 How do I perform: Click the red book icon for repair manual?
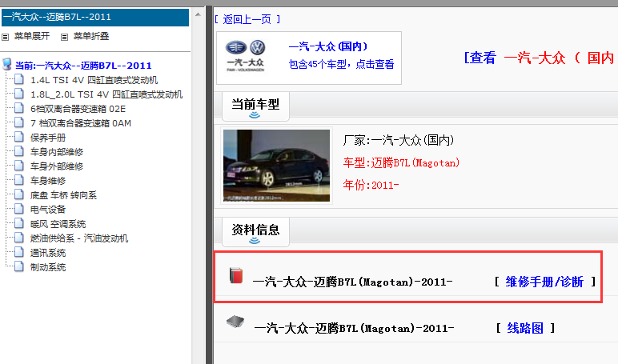[236, 275]
